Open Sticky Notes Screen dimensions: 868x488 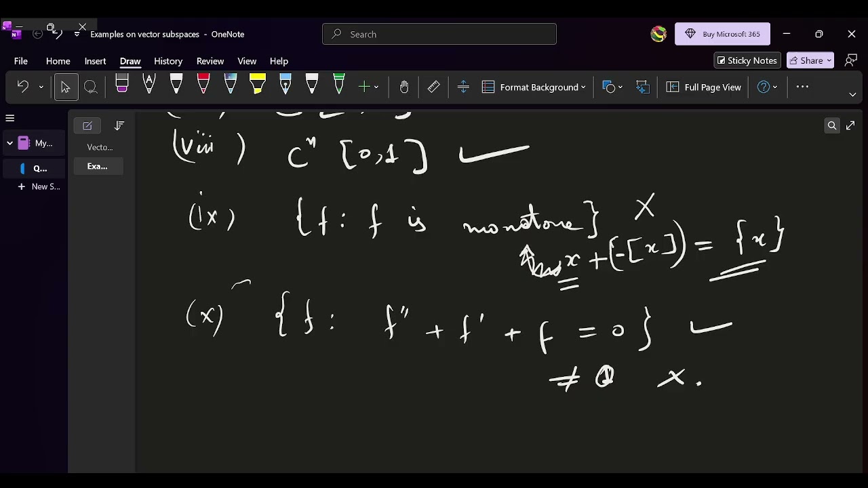pyautogui.click(x=747, y=60)
